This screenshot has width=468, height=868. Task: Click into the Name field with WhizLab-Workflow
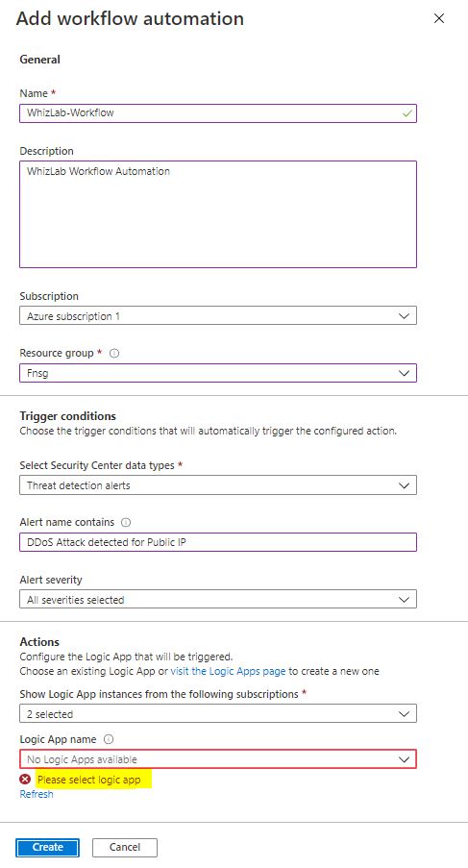click(x=218, y=112)
